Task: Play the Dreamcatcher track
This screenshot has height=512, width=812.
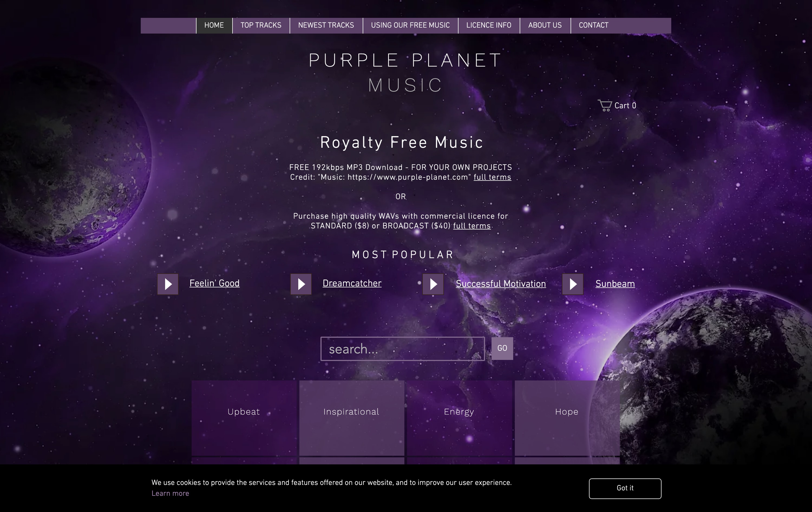Action: click(x=301, y=284)
